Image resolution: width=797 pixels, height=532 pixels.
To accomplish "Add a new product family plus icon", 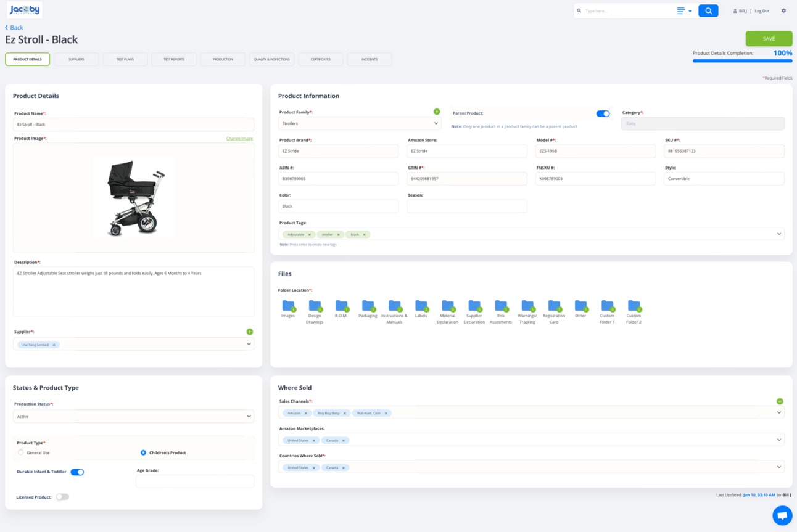I will pyautogui.click(x=437, y=112).
